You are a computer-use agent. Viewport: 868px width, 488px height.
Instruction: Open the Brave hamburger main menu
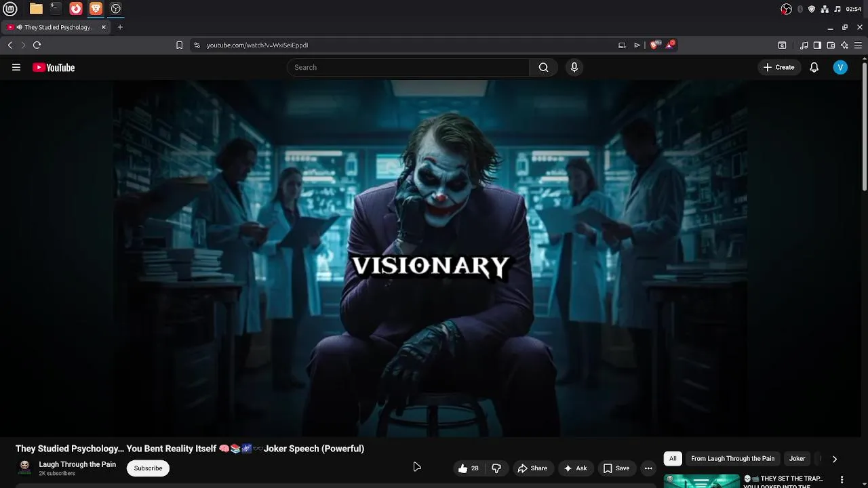(858, 45)
